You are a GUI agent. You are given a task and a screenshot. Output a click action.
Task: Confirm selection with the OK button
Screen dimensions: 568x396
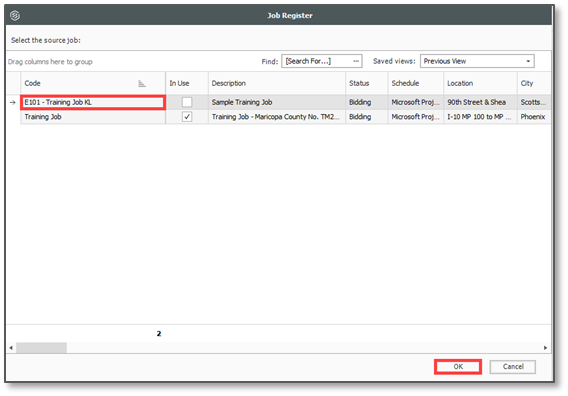(x=458, y=367)
